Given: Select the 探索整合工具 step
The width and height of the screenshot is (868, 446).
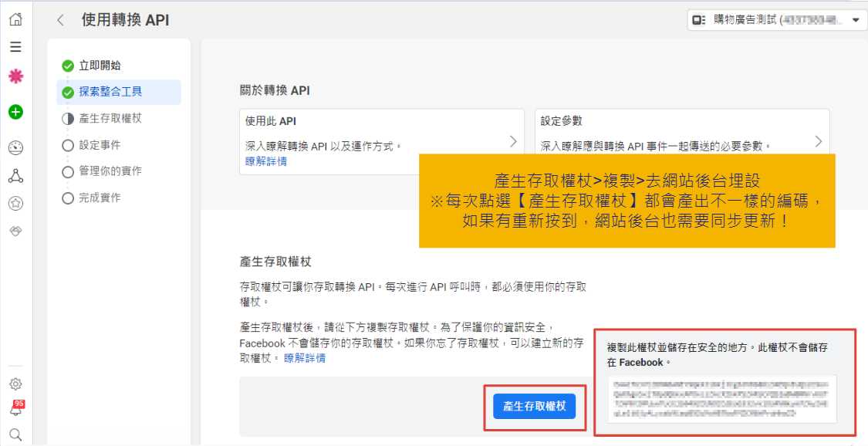Looking at the screenshot, I should (110, 92).
